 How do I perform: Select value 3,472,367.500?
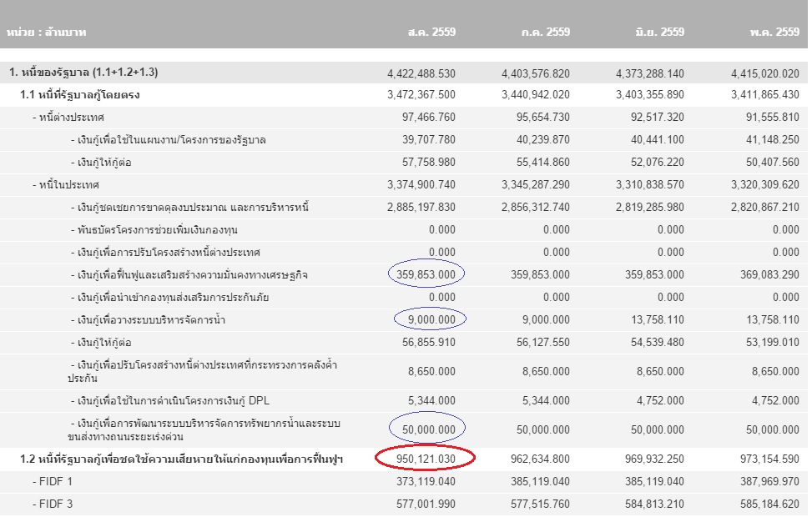[421, 95]
